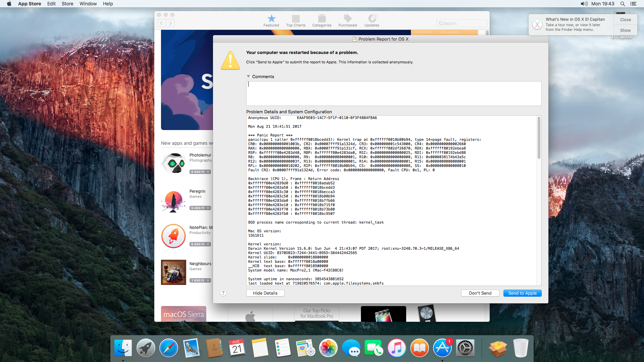Open Mail from the Dock
The width and height of the screenshot is (644, 362).
192,348
